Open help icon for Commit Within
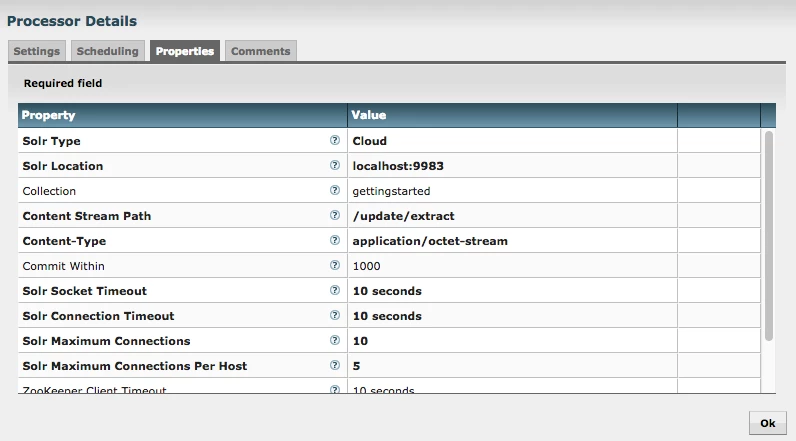The width and height of the screenshot is (796, 441). 335,265
